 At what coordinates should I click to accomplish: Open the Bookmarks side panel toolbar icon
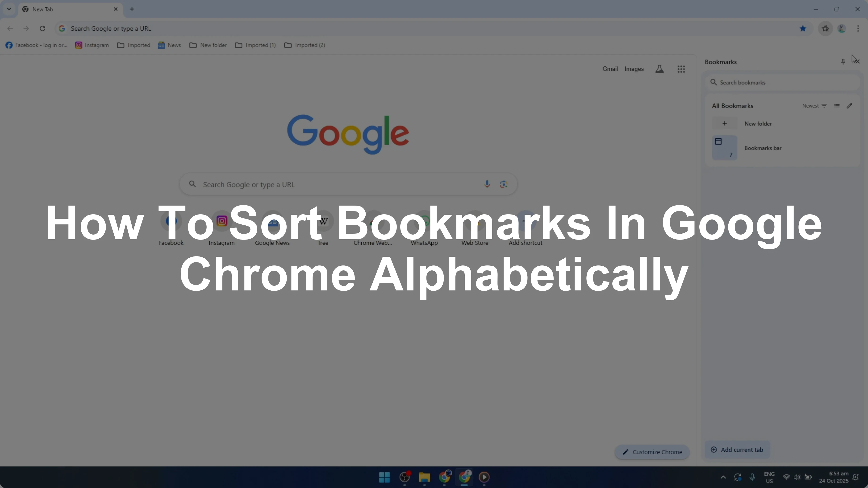825,29
